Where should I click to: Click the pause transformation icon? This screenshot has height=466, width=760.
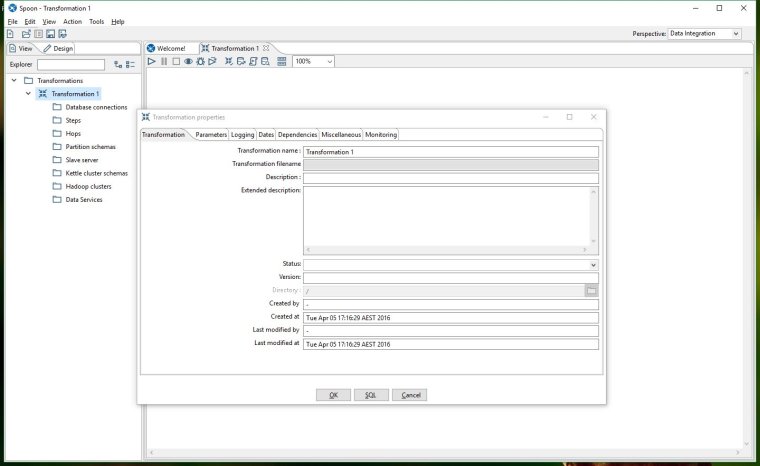164,61
